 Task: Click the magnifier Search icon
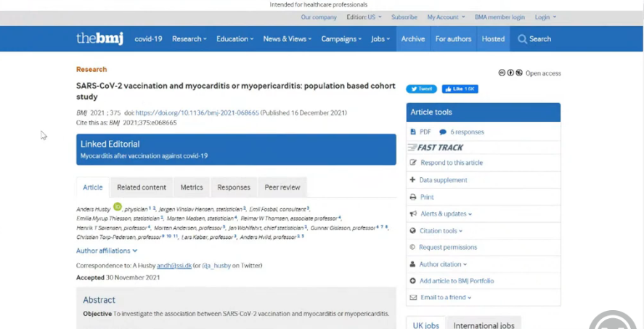[x=522, y=39]
